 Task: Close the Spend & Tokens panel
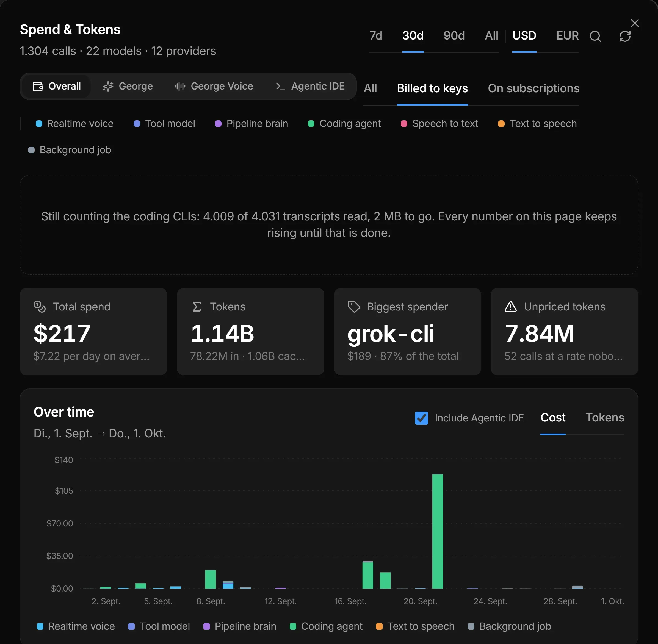(x=635, y=23)
